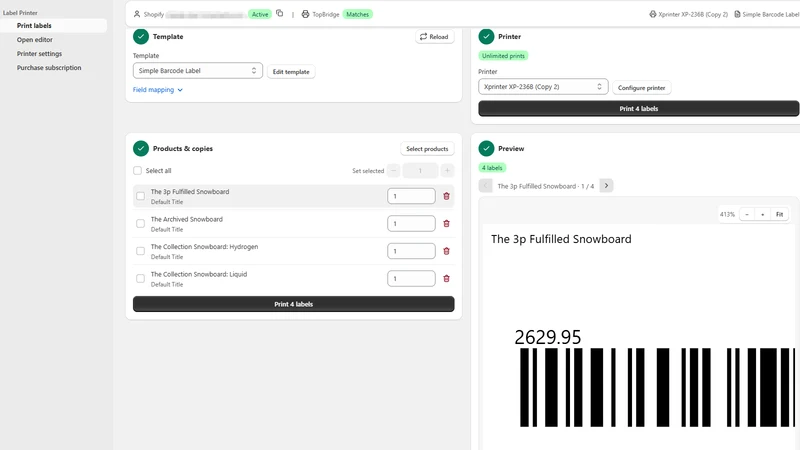Viewport: 800px width, 450px height.
Task: Click the Reload button
Action: [434, 37]
